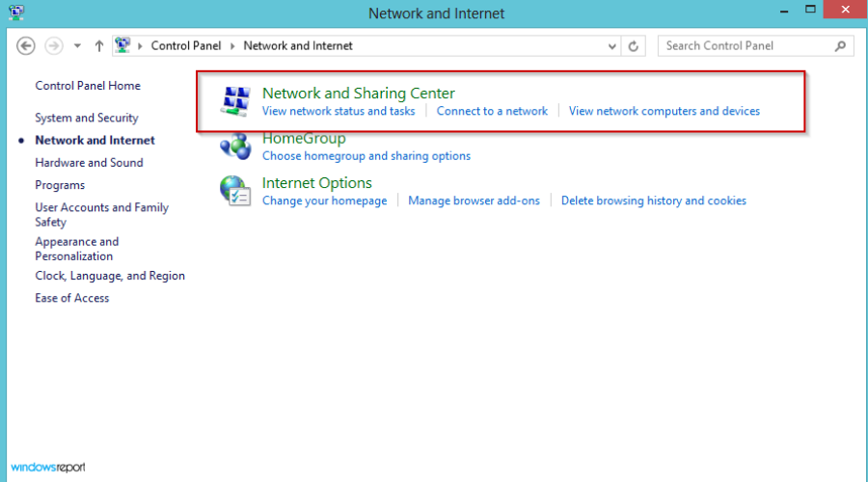
Task: Open the Internet Options heading
Action: (x=316, y=182)
